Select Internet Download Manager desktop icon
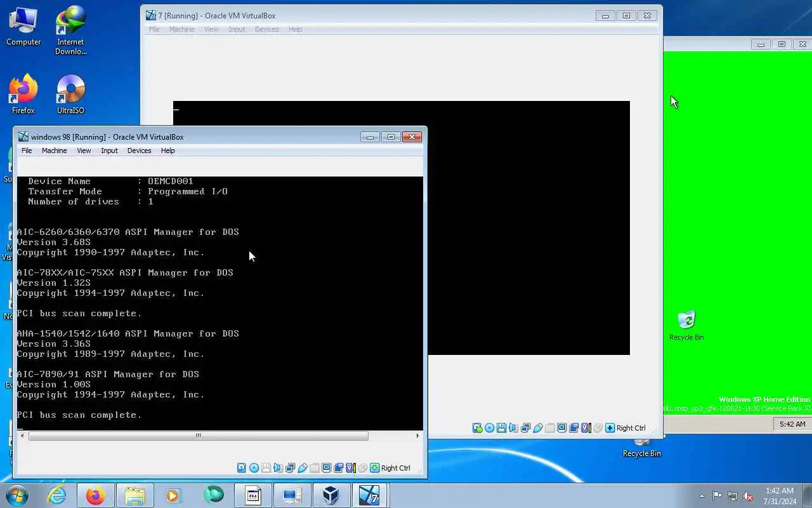 point(70,30)
